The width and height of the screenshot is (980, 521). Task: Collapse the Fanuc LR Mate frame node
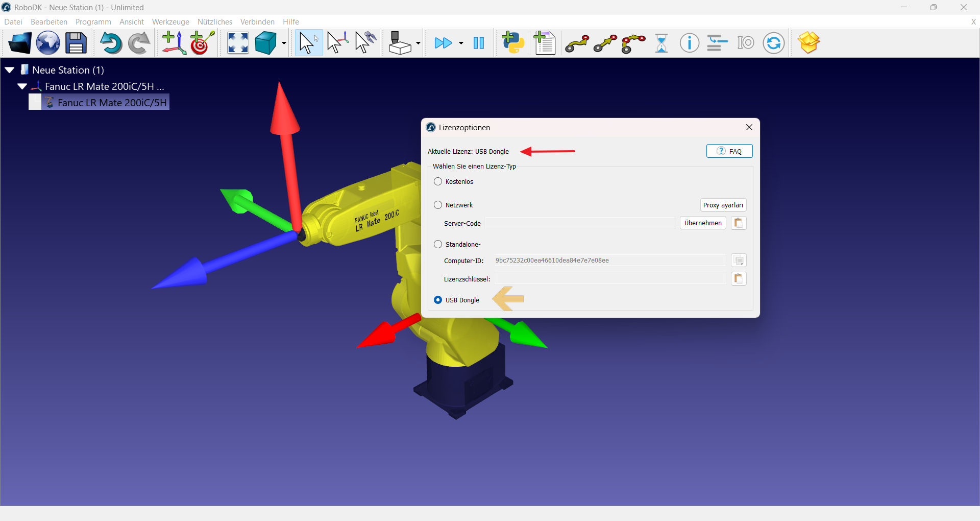[x=22, y=86]
